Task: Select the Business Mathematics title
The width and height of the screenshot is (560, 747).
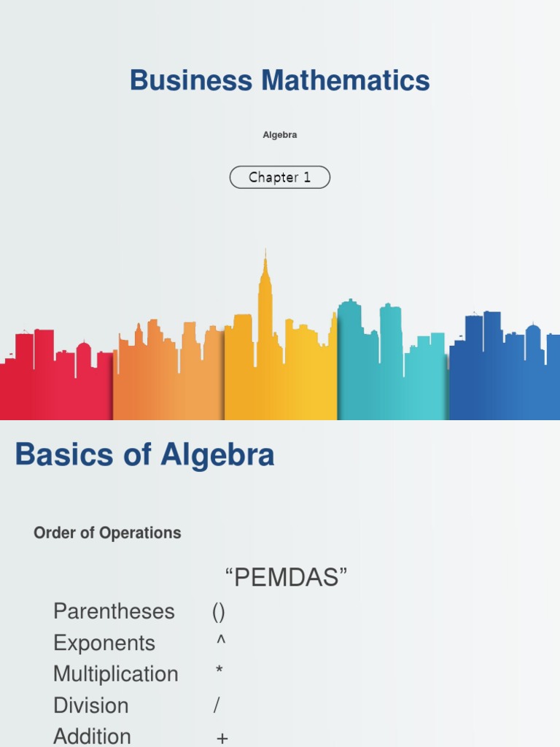Action: click(280, 80)
